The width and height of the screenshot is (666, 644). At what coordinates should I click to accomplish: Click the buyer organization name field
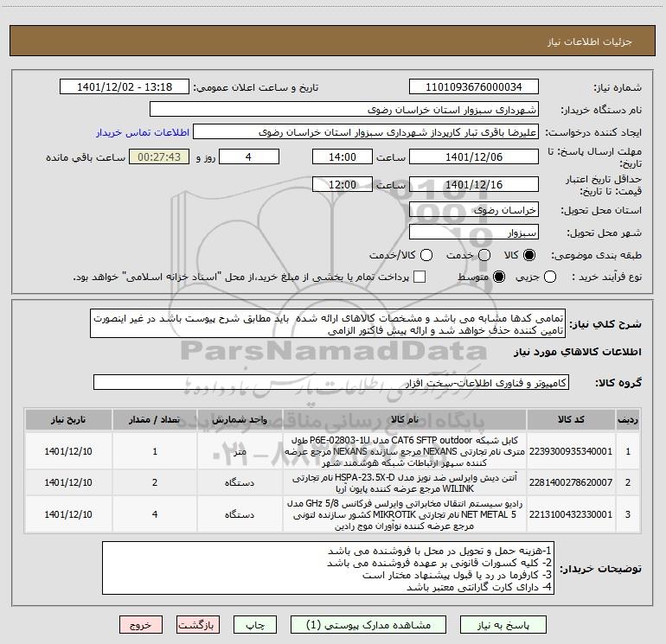tap(344, 109)
